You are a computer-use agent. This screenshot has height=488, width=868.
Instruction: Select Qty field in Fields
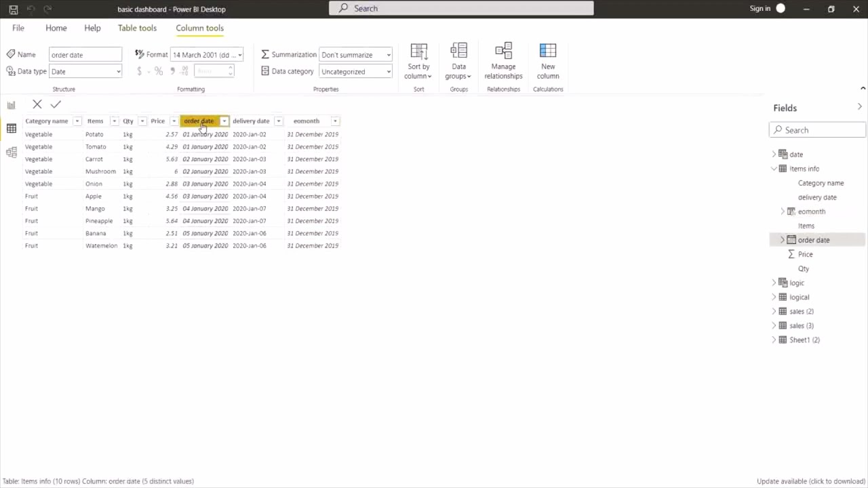point(804,268)
